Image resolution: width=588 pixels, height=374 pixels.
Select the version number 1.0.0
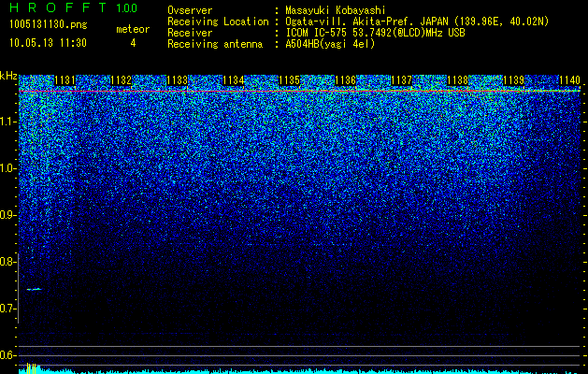[127, 8]
